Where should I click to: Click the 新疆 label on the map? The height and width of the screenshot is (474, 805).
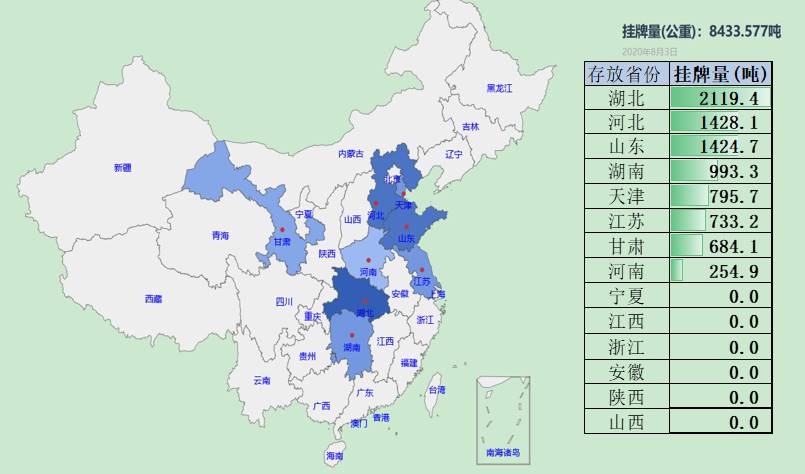[x=123, y=168]
